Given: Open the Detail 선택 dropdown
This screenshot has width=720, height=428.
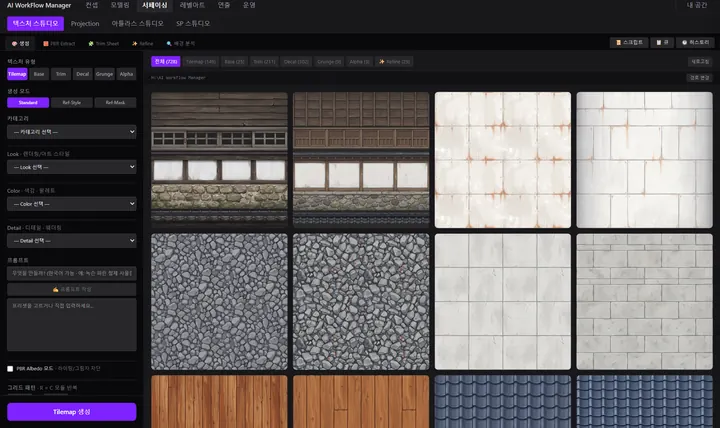Looking at the screenshot, I should tap(72, 241).
